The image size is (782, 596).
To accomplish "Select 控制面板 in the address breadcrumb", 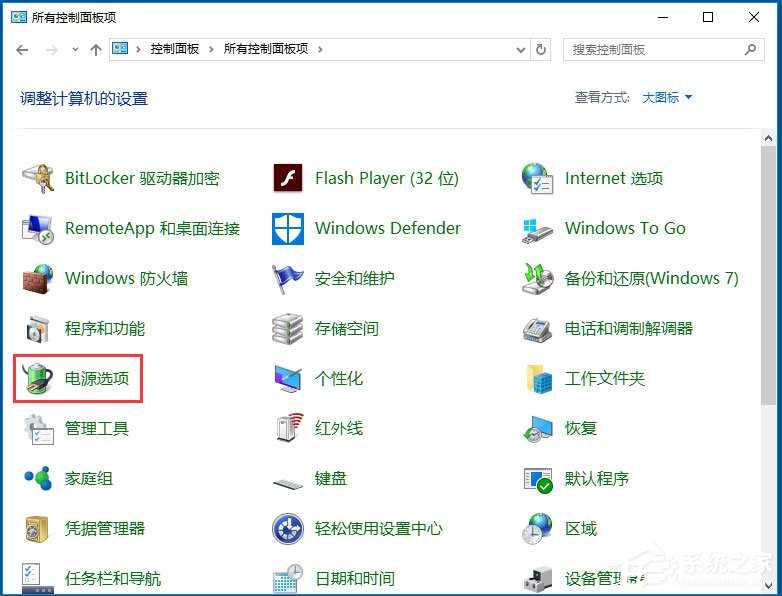I will [173, 49].
